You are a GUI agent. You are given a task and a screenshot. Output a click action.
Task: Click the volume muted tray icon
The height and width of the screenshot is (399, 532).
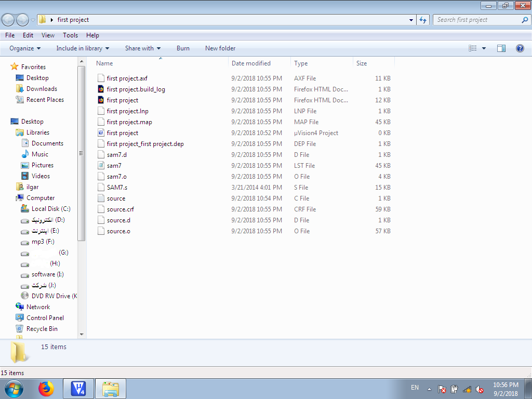(x=480, y=389)
